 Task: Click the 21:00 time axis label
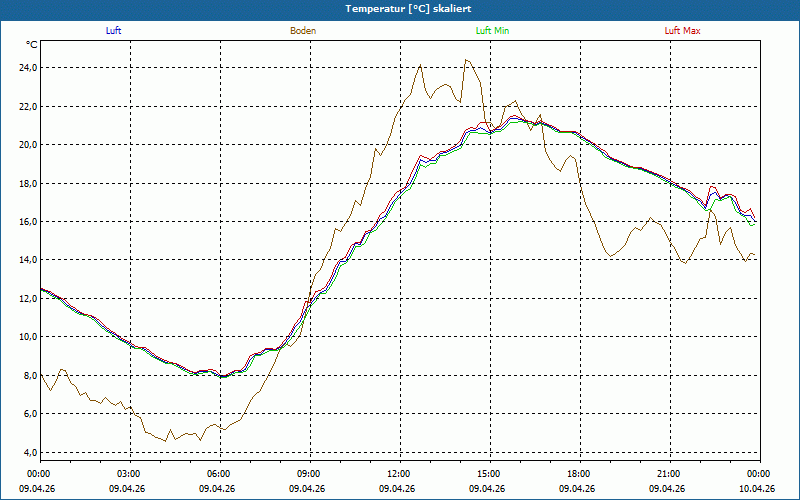[x=670, y=474]
